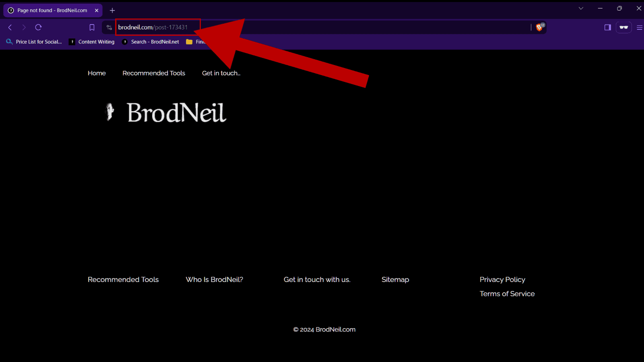The width and height of the screenshot is (644, 362).
Task: Open the Privacy Policy footer link
Action: coord(502,280)
